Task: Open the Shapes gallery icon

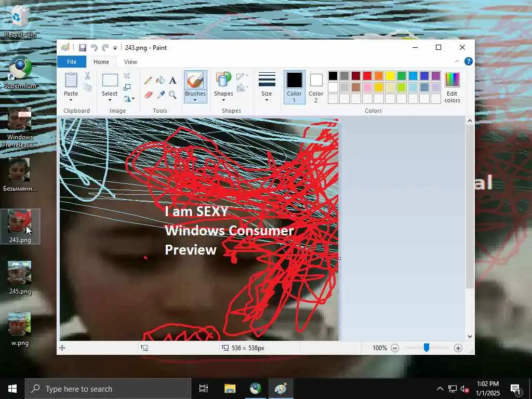Action: [223, 81]
